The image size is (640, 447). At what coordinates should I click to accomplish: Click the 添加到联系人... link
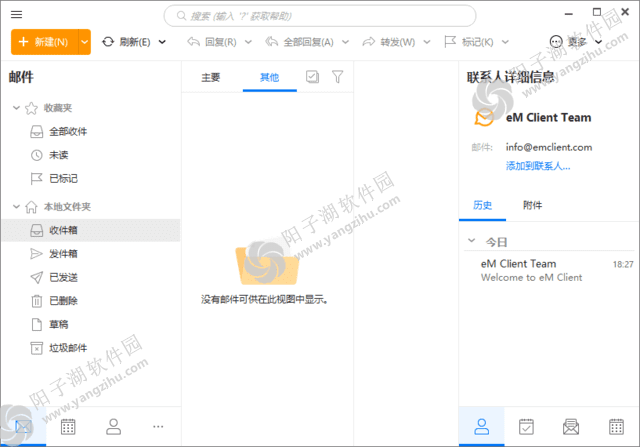click(538, 166)
